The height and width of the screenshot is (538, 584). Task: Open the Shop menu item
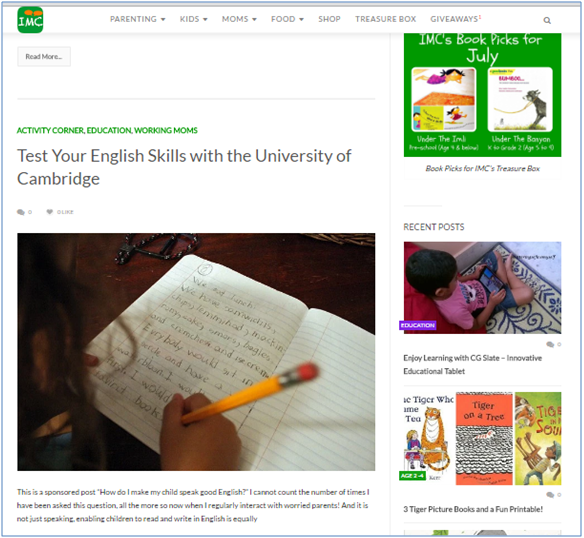329,19
